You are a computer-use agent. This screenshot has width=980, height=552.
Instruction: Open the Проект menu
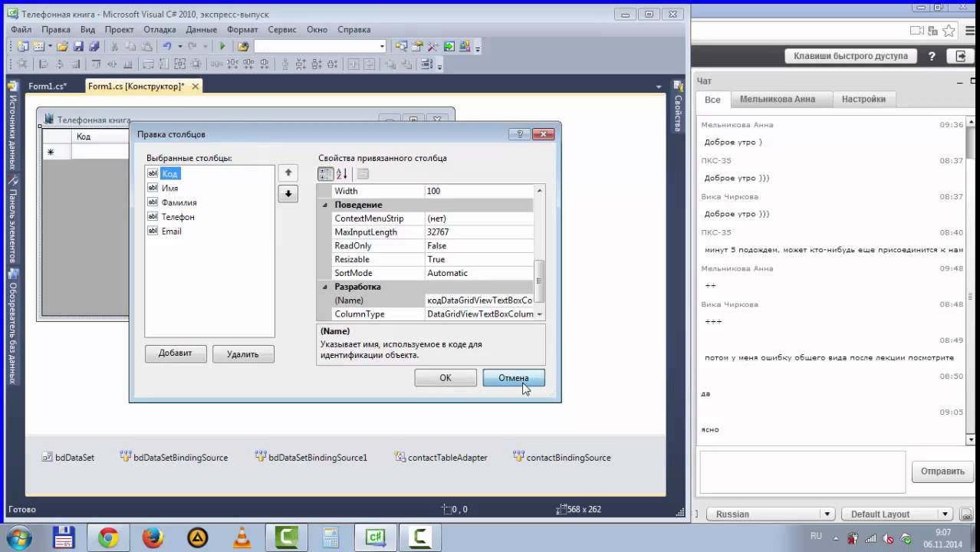click(120, 29)
